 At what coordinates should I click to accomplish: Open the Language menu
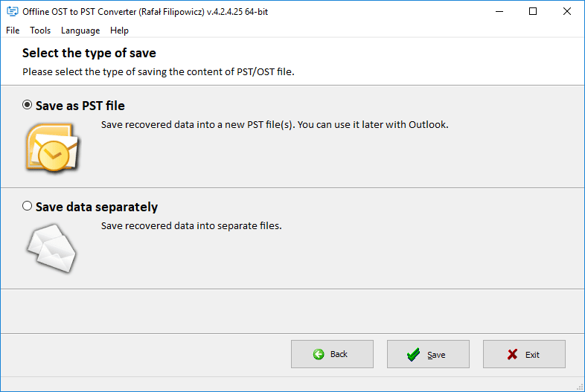click(x=80, y=30)
